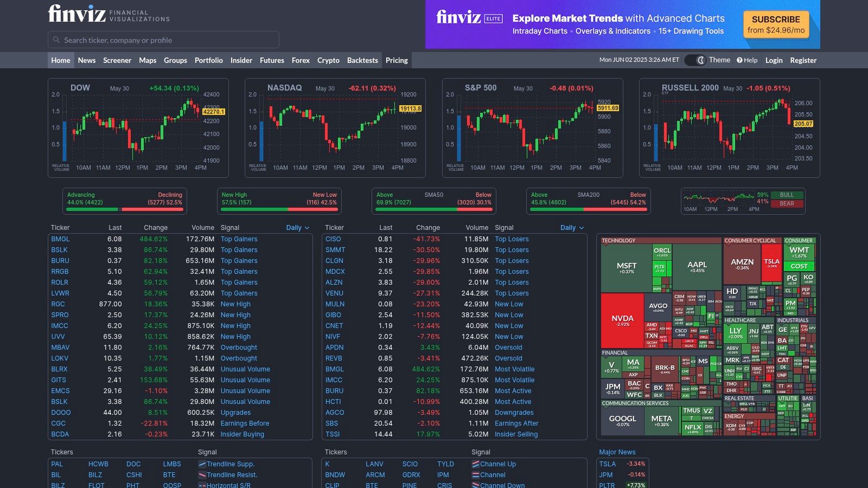Open right table Daily dropdown
The height and width of the screenshot is (488, 868).
tap(572, 228)
